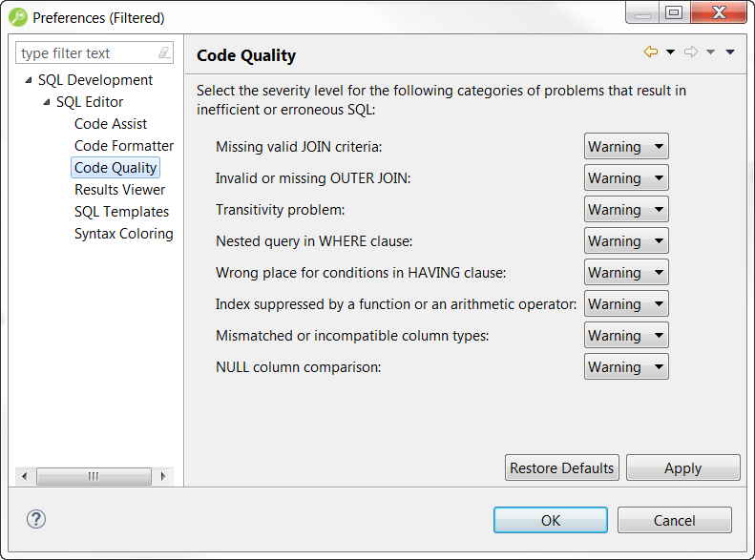Open the Code Formatter preference page
The width and height of the screenshot is (755, 560).
(x=124, y=146)
